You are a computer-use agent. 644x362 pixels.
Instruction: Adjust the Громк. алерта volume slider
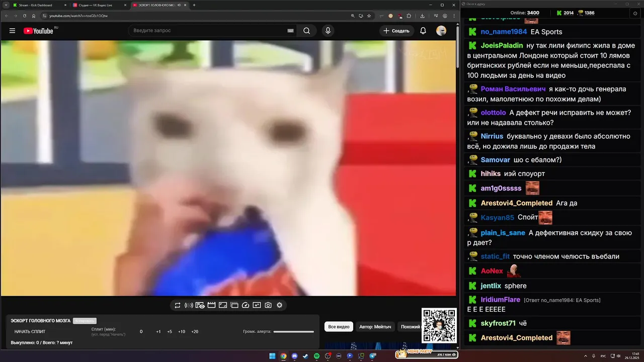point(293,331)
